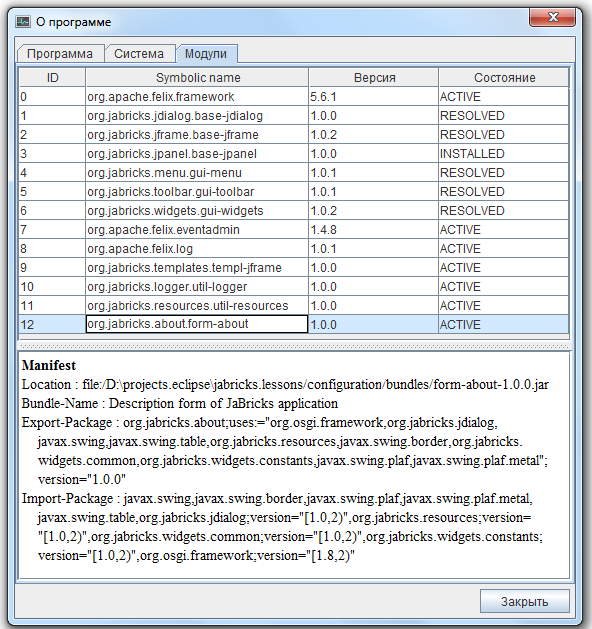592x629 pixels.
Task: Switch to the Система tab
Action: 139,54
